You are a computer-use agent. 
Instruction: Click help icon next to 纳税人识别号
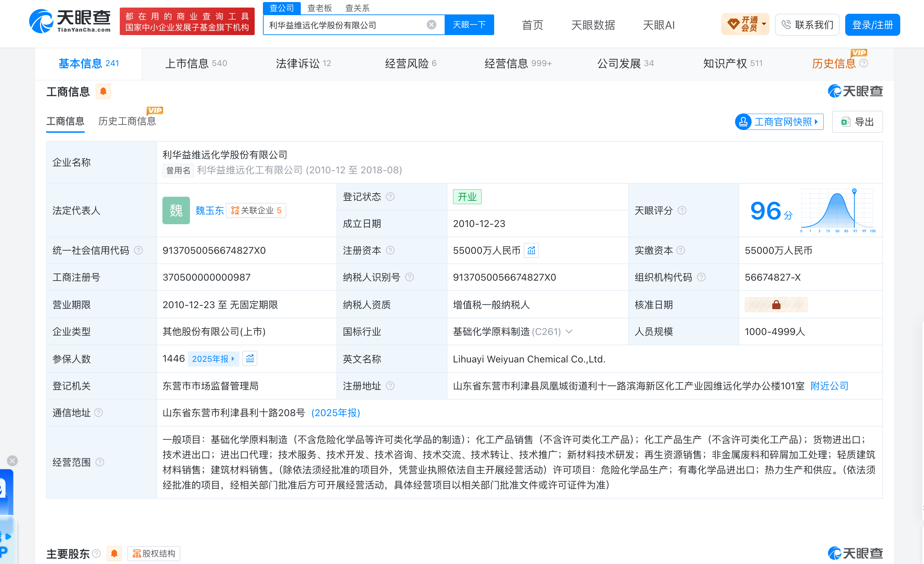[410, 277]
